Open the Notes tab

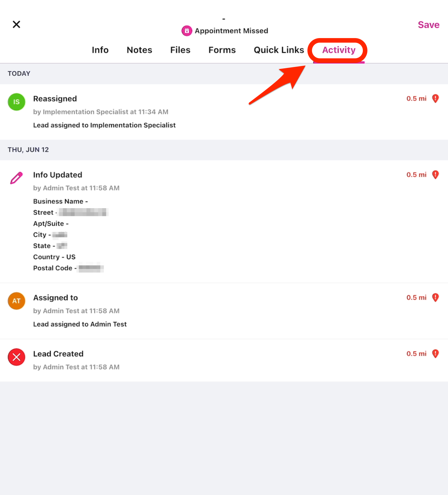tap(139, 50)
